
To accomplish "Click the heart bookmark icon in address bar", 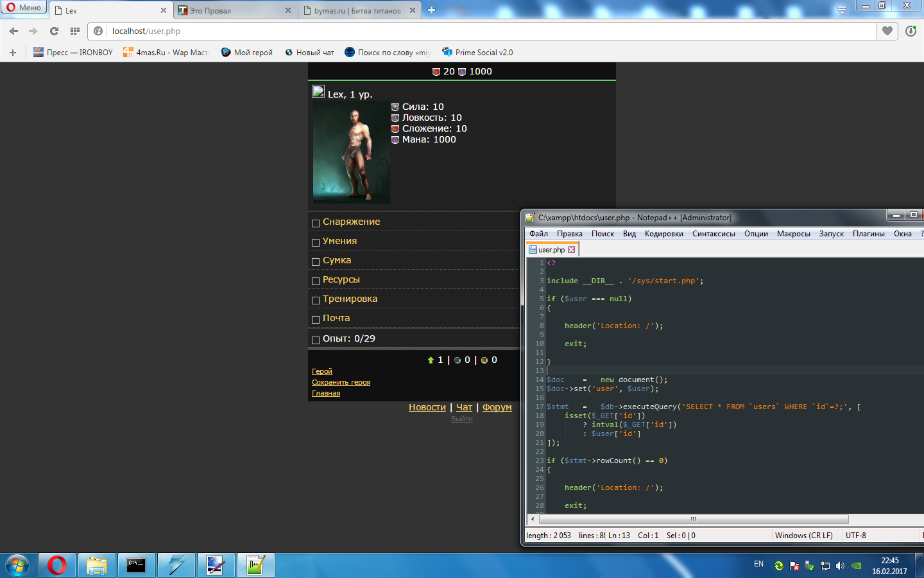I will [x=887, y=31].
